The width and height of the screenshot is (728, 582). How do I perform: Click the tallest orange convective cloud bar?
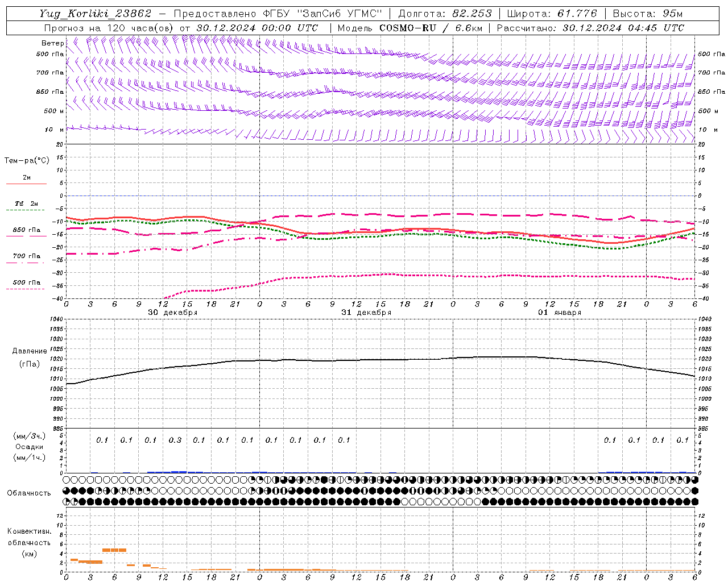pyautogui.click(x=114, y=550)
